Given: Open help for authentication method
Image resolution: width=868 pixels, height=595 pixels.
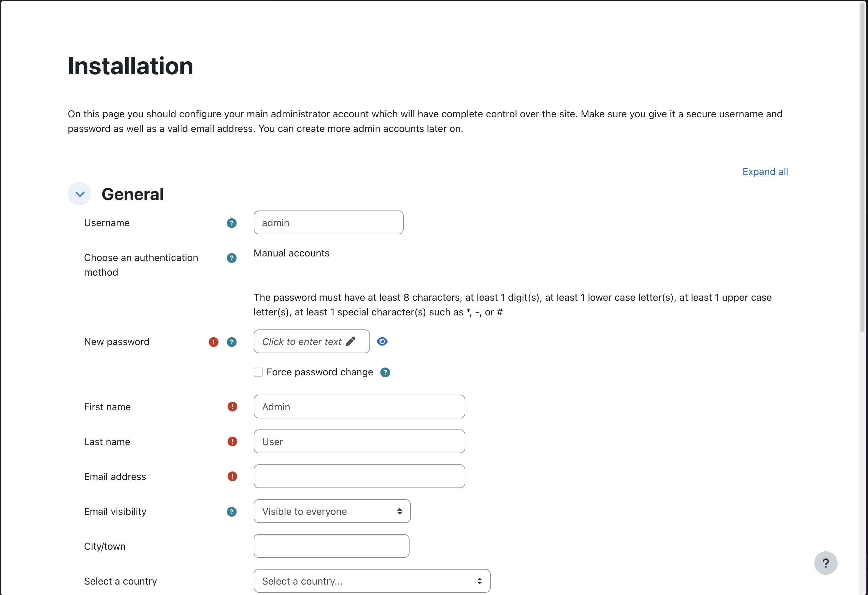Looking at the screenshot, I should click(x=232, y=258).
